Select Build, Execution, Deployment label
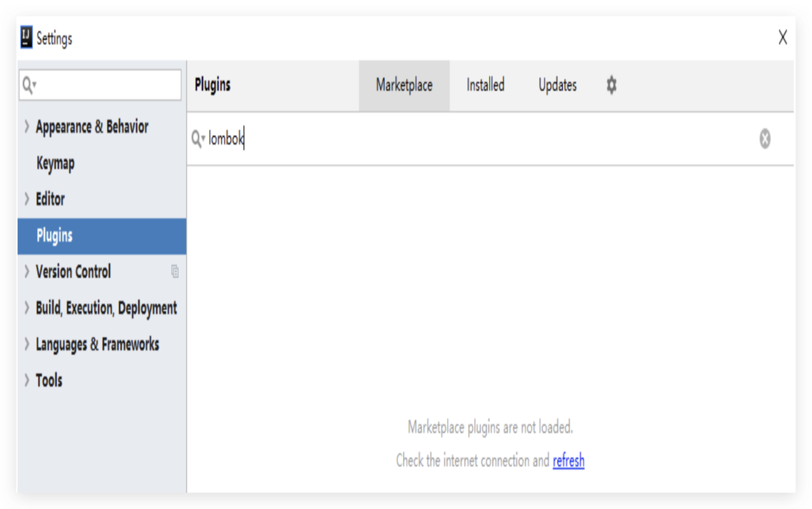The width and height of the screenshot is (812, 509). (x=106, y=308)
